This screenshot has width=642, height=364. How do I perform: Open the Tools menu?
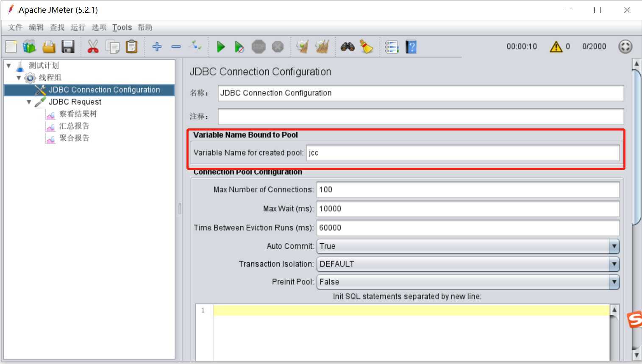click(x=122, y=28)
